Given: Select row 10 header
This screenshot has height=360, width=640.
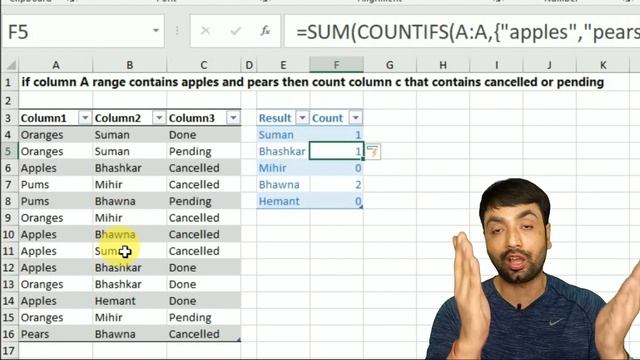Looking at the screenshot, I should [x=9, y=235].
